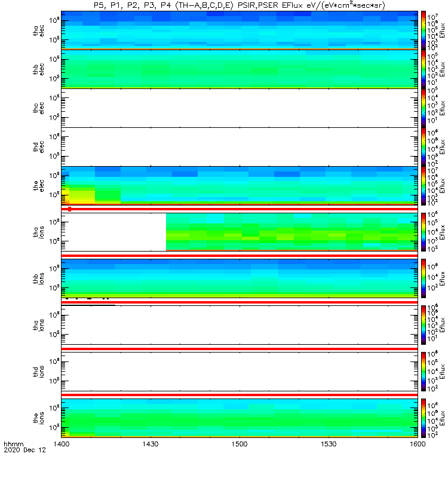Click the empty thd elec panel
448x478 pixels.
(x=240, y=147)
